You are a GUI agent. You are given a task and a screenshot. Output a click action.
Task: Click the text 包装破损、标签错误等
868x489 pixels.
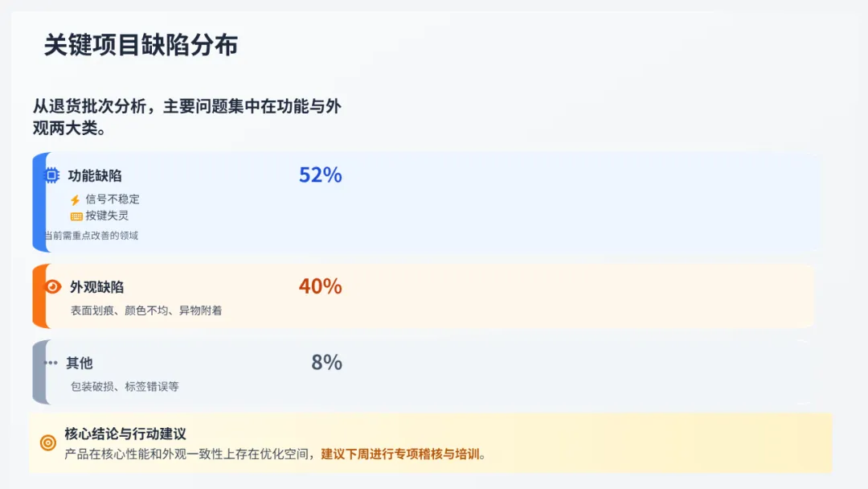(x=125, y=387)
